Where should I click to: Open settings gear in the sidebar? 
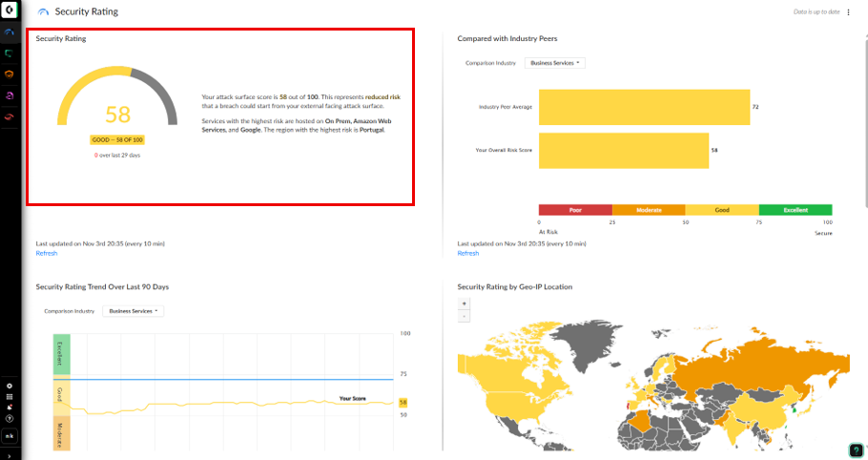pos(10,386)
